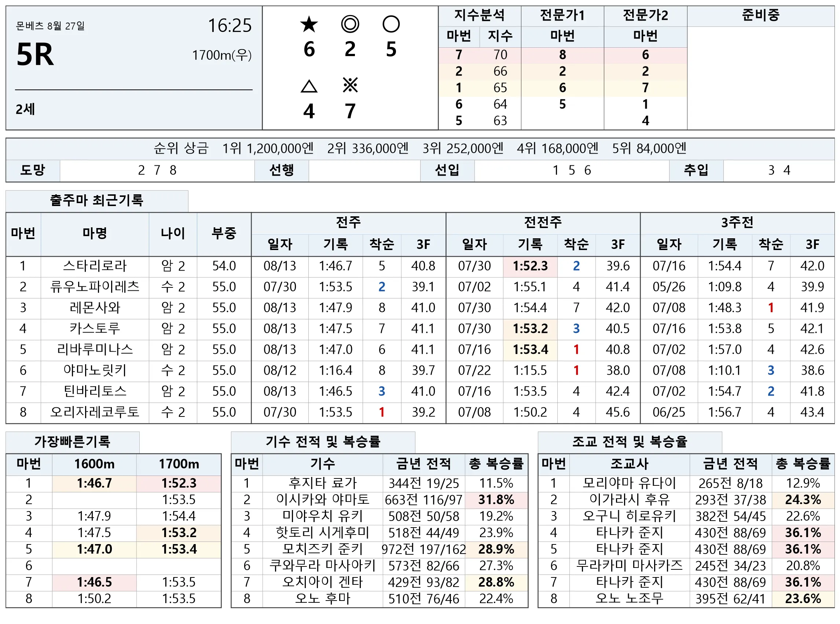840x624 pixels.
Task: Click the 1700m fastest record header
Action: 179,464
